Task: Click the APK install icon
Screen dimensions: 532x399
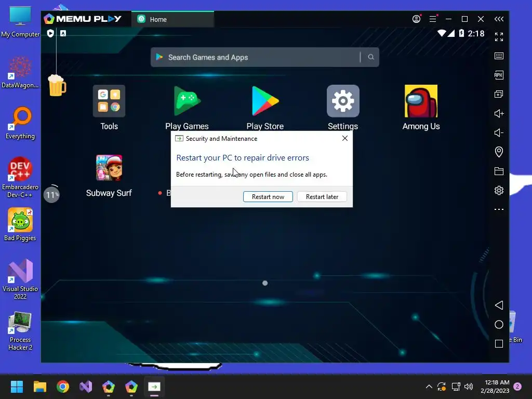Action: click(499, 75)
